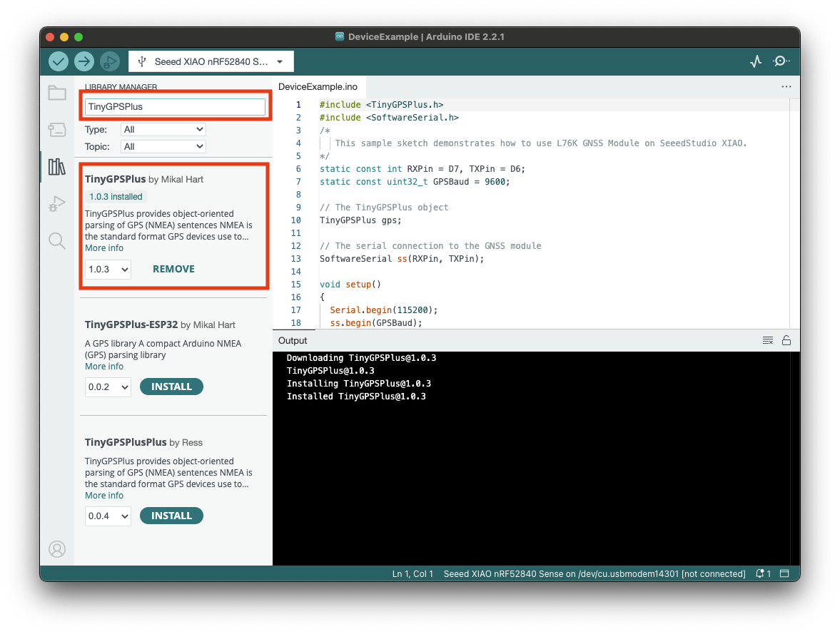Toggle the bottom panel icon in status bar
840x634 pixels.
pos(784,573)
